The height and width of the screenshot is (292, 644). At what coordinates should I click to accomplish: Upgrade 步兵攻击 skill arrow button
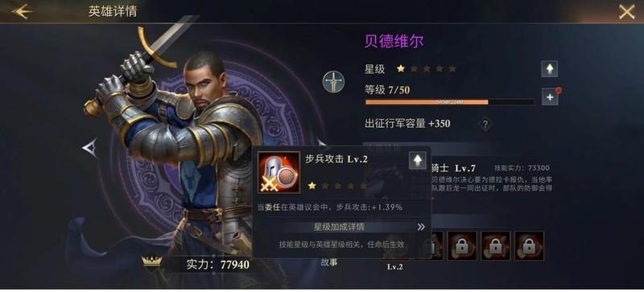(417, 160)
